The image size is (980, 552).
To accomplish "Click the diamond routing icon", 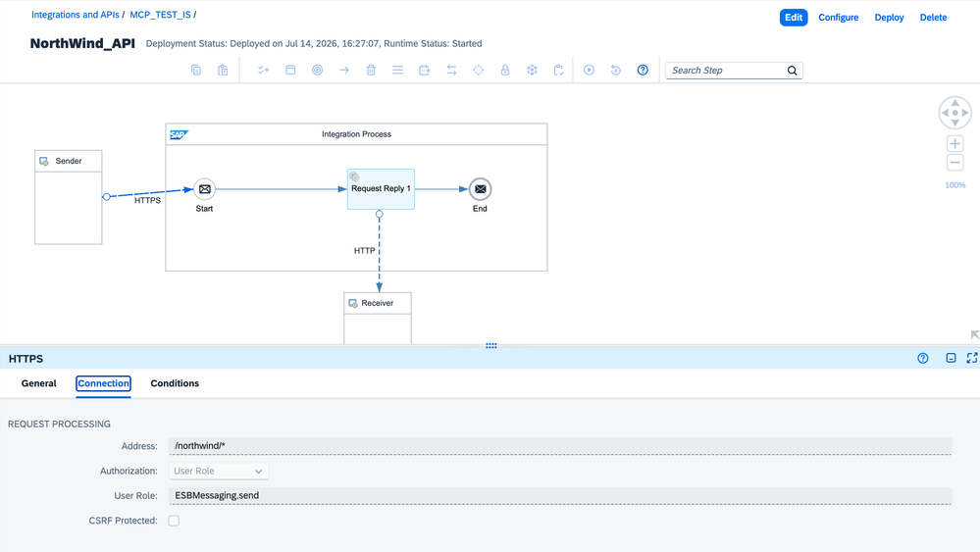I will tap(478, 70).
